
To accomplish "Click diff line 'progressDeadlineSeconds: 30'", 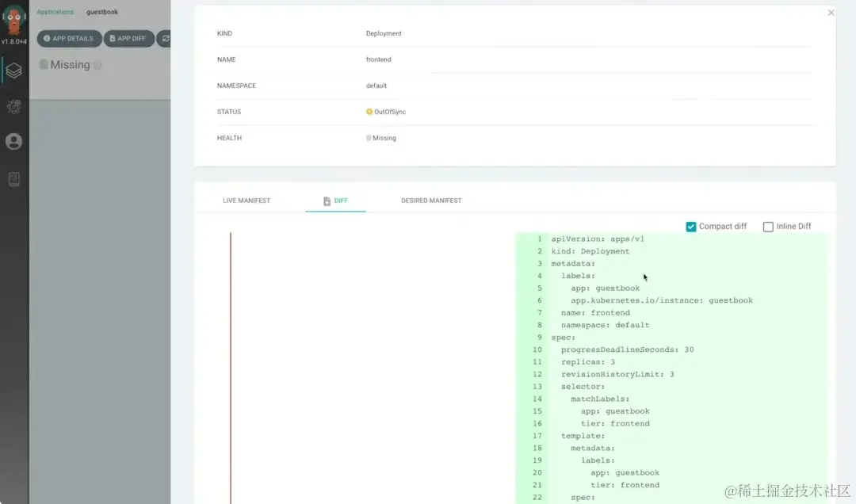I will pyautogui.click(x=627, y=349).
